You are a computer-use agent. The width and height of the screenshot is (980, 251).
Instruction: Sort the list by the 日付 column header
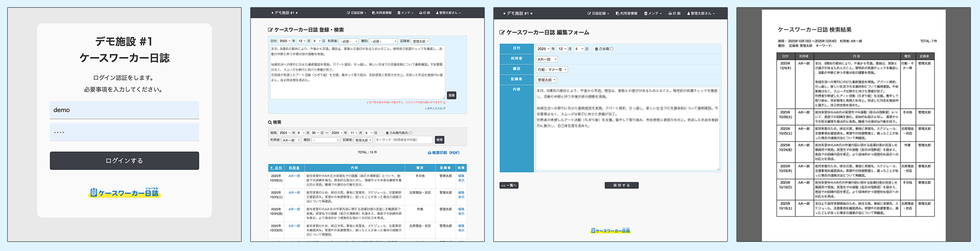point(276,168)
